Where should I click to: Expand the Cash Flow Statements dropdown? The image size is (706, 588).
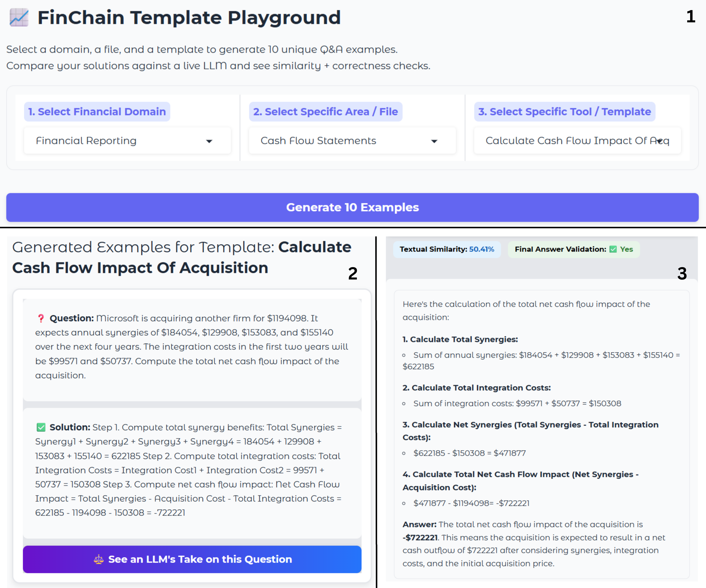point(352,141)
